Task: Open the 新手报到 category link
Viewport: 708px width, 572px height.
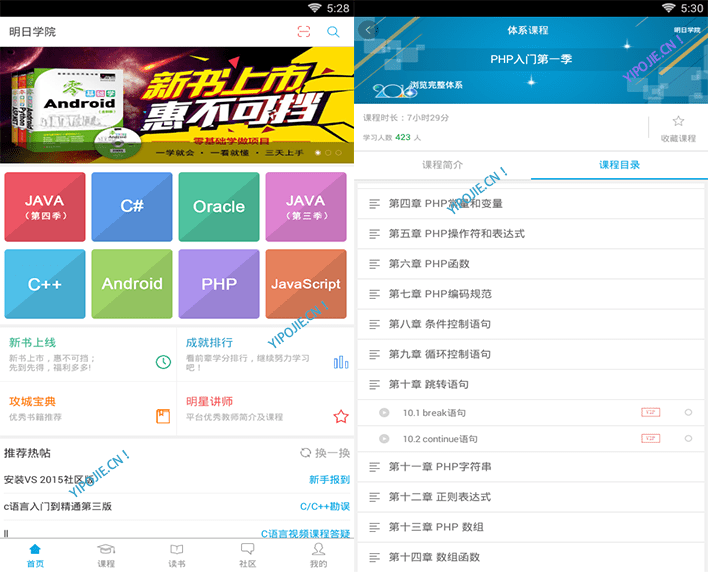Action: [329, 480]
